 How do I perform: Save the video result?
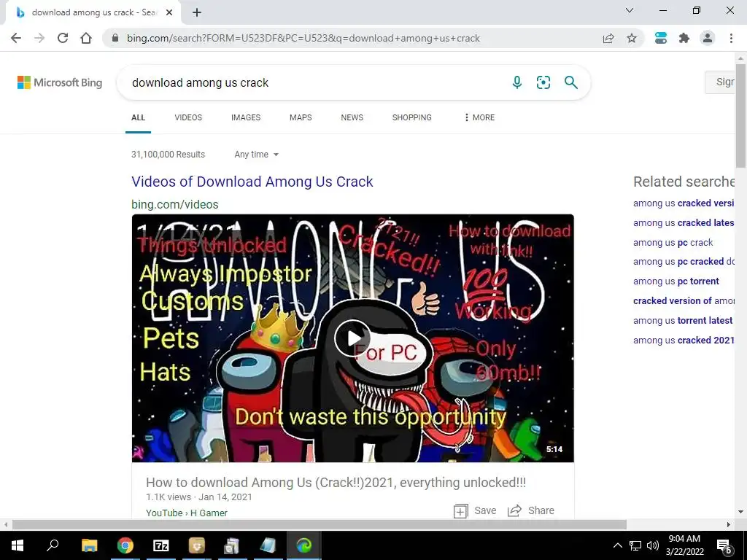click(475, 511)
